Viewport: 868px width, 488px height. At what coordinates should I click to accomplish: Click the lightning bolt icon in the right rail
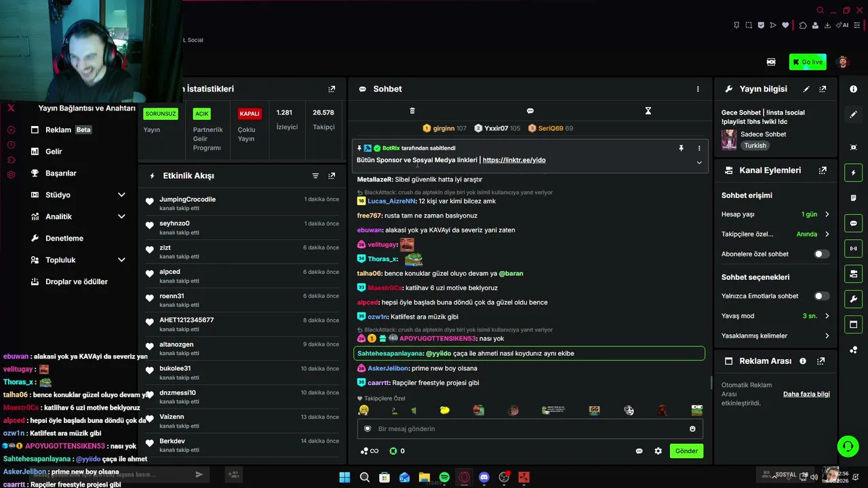854,173
